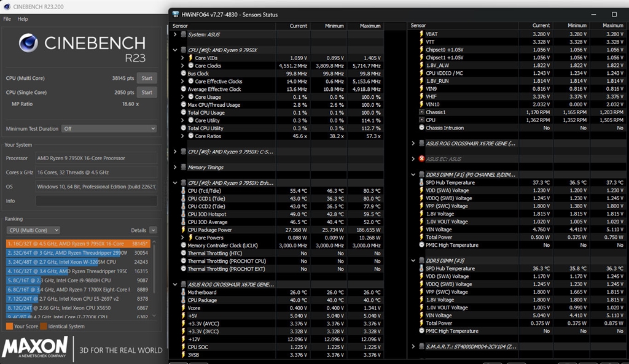This screenshot has width=629, height=364.
Task: Click the thermometer icon beside CPU (Tctl/Tdie)
Action: tap(183, 191)
